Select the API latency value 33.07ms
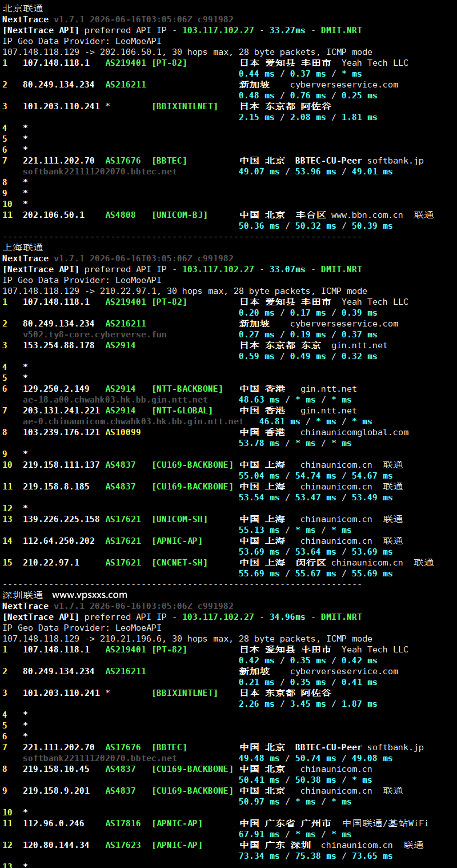This screenshot has width=457, height=868. [288, 269]
